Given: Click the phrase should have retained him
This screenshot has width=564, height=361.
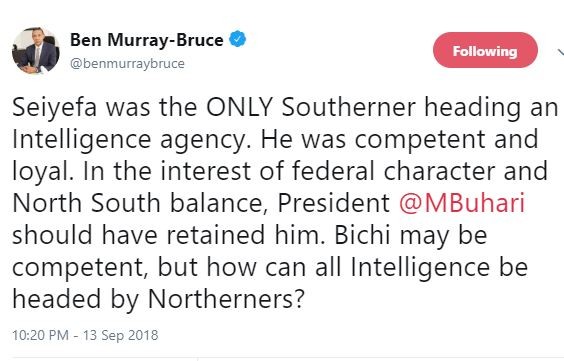Looking at the screenshot, I should (x=169, y=235).
